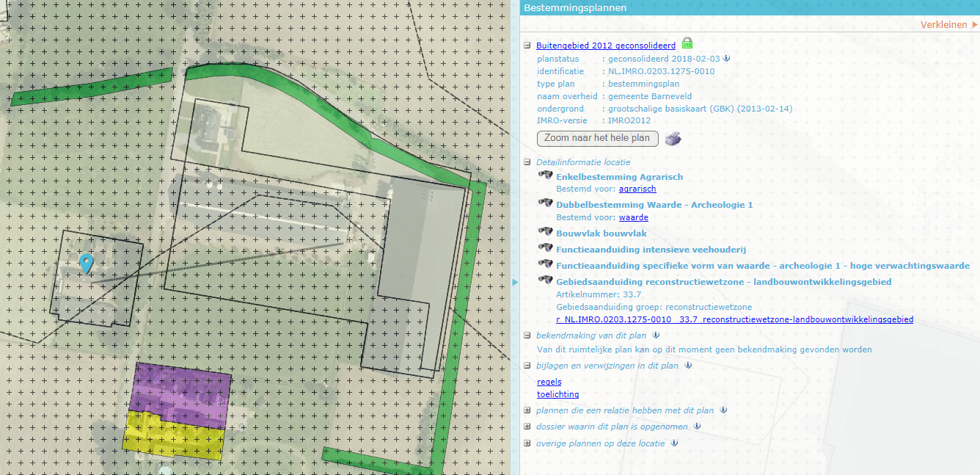Click the Zoom naar het hele plan button
This screenshot has height=475, width=980.
coord(597,138)
